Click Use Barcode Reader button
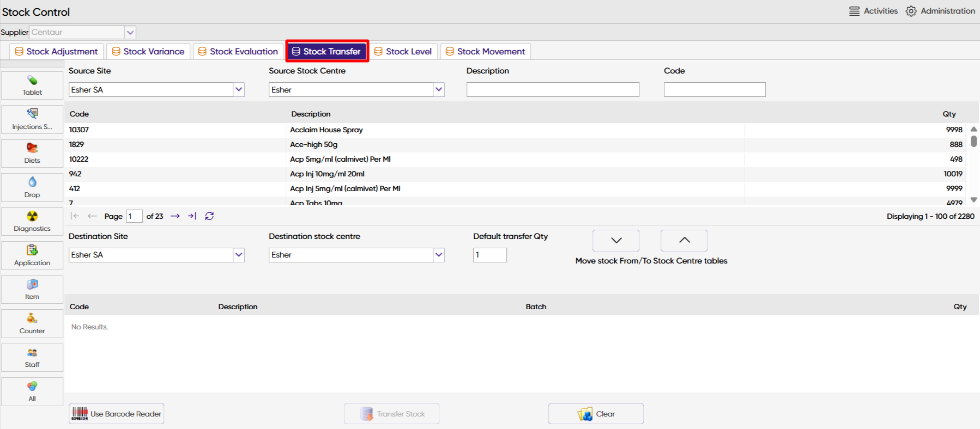The width and height of the screenshot is (980, 429). [117, 414]
